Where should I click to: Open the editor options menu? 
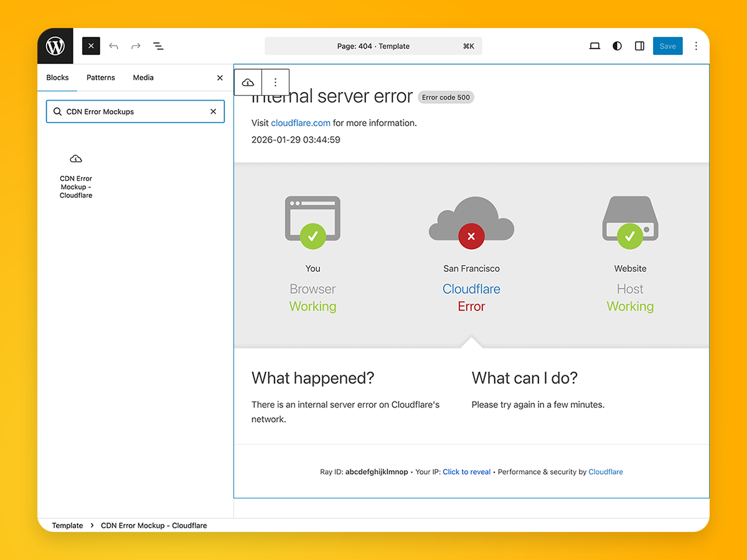(696, 46)
